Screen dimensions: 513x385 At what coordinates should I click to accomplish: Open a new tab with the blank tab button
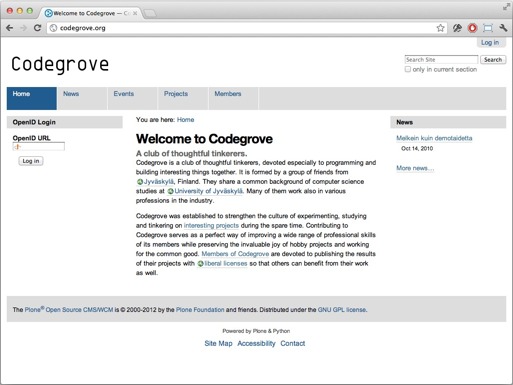[x=149, y=13]
